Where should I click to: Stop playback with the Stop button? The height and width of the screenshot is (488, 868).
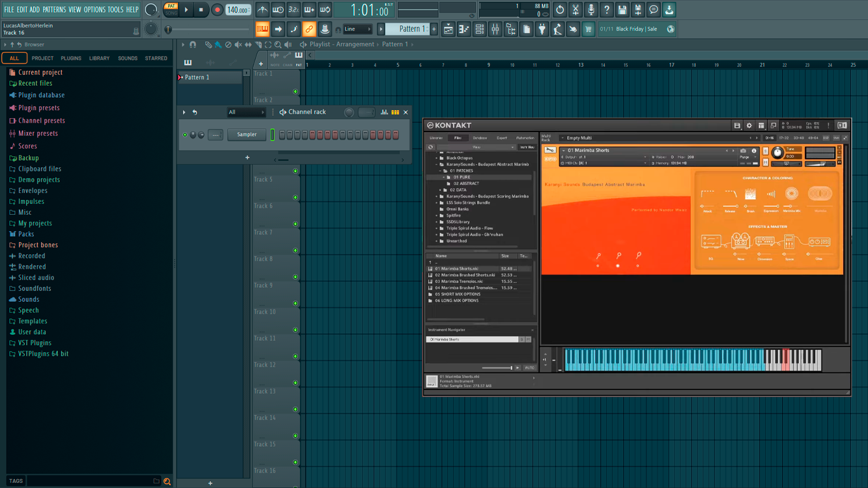201,10
